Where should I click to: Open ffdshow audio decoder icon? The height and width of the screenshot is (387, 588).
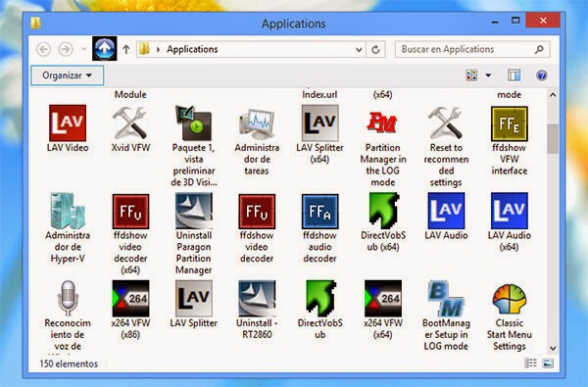pos(319,212)
